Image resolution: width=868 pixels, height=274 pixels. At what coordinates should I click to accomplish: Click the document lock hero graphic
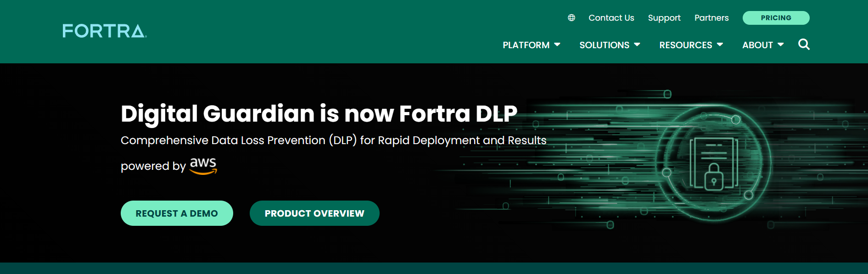714,164
